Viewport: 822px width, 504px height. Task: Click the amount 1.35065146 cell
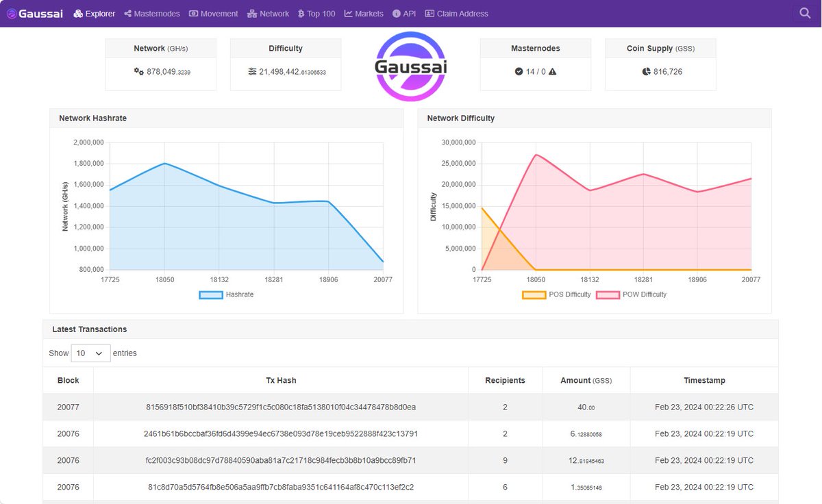(586, 487)
